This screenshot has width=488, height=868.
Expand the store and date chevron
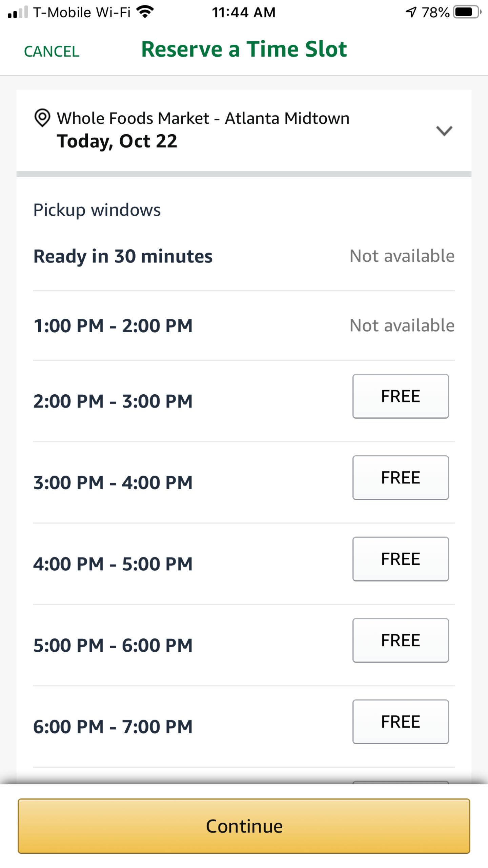pos(444,131)
